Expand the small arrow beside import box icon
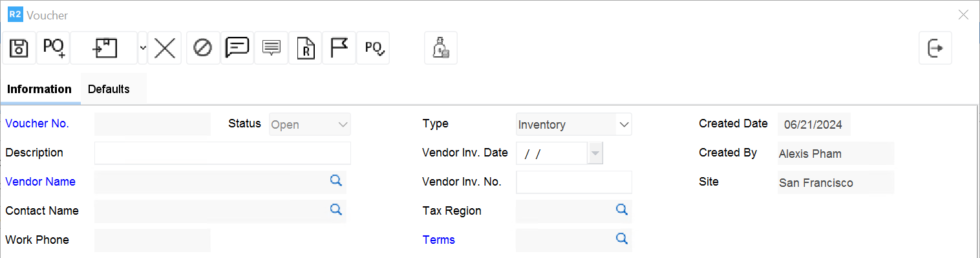The width and height of the screenshot is (980, 258). point(143,48)
